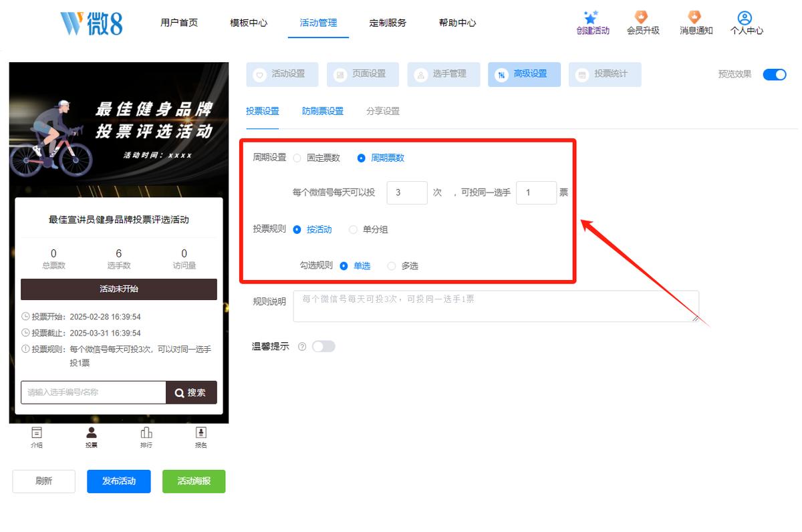Click 搜索 button in preview
This screenshot has width=802, height=532.
pos(191,392)
